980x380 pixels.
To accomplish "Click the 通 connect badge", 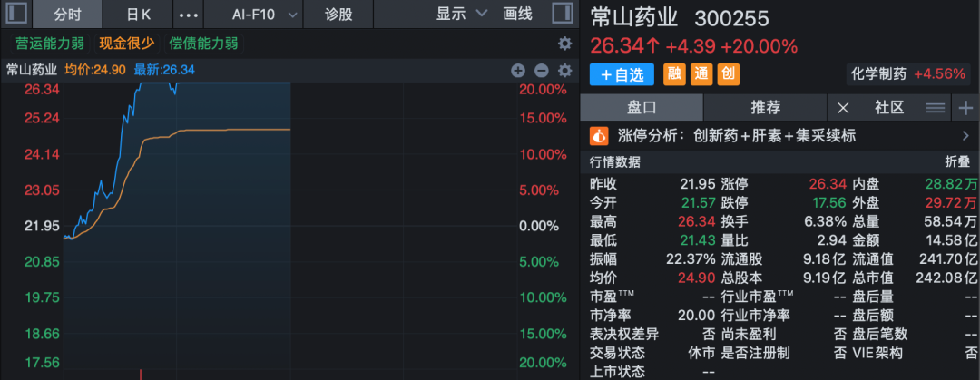I will coord(701,75).
